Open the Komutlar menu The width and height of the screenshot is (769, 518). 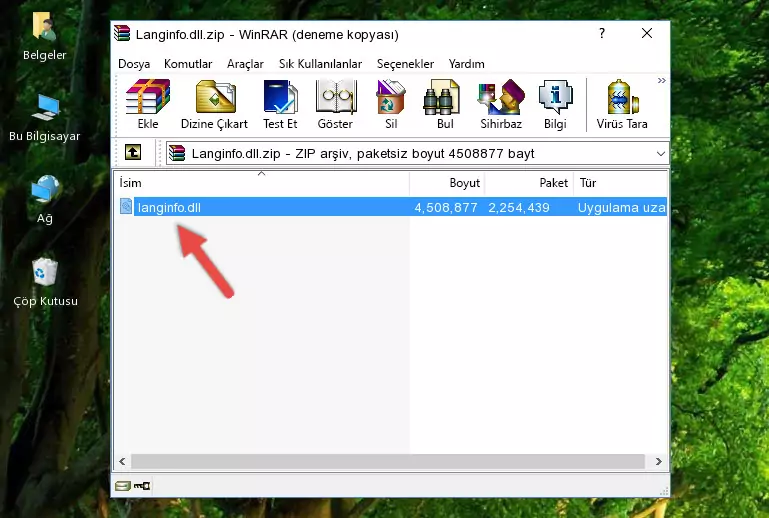click(x=188, y=64)
